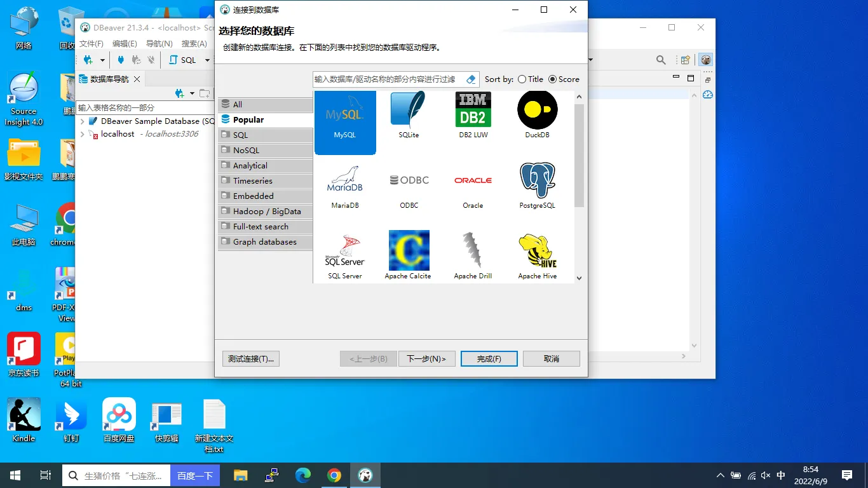868x488 pixels.
Task: Focus the driver name filter field
Action: [x=389, y=79]
